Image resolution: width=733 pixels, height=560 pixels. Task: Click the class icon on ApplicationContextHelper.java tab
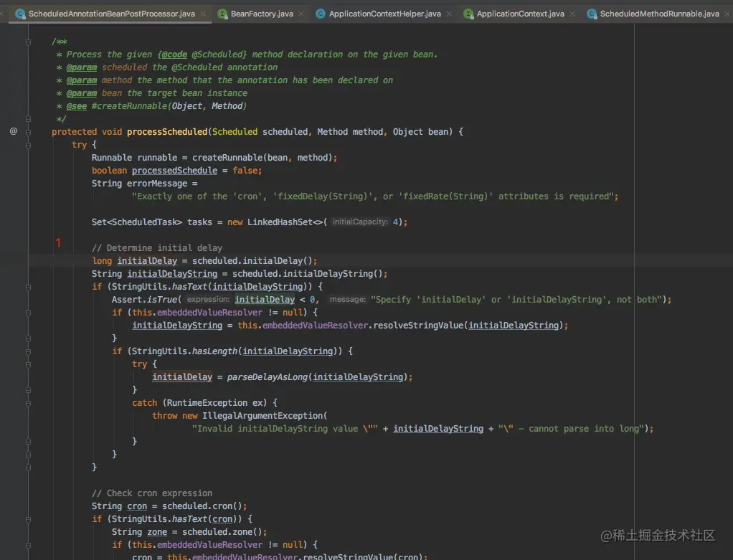pyautogui.click(x=321, y=14)
